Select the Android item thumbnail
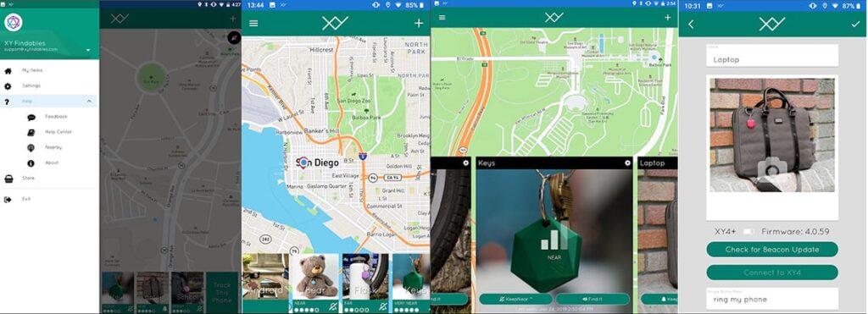Image resolution: width=868 pixels, height=314 pixels. (265, 277)
